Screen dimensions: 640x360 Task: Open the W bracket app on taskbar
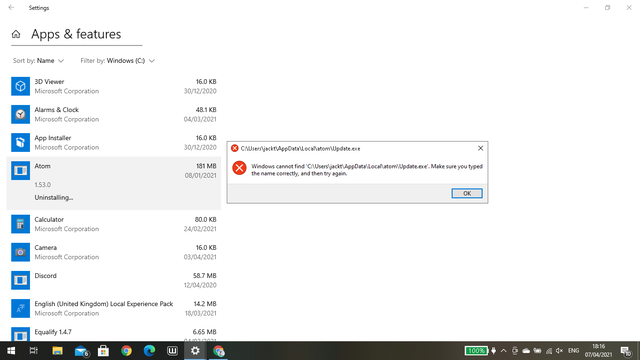[172, 351]
